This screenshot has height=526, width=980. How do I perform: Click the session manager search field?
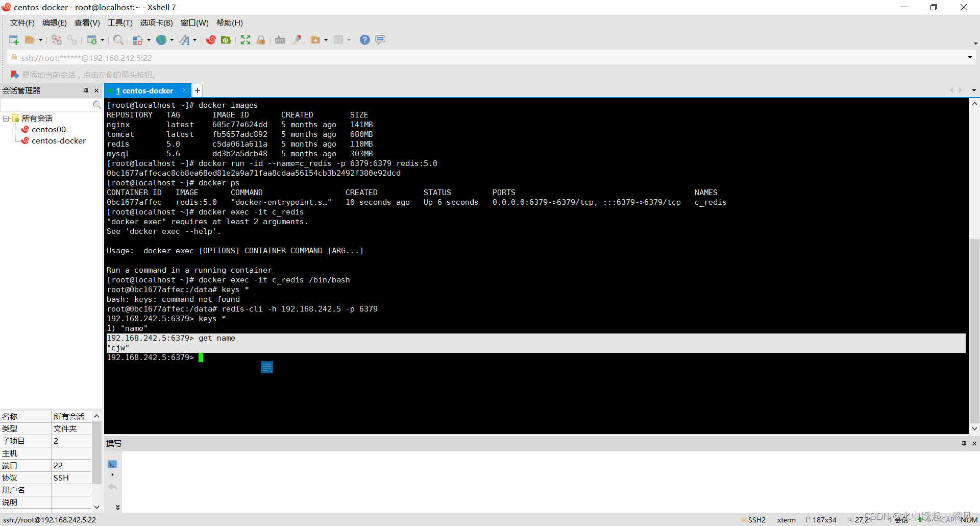[46, 105]
